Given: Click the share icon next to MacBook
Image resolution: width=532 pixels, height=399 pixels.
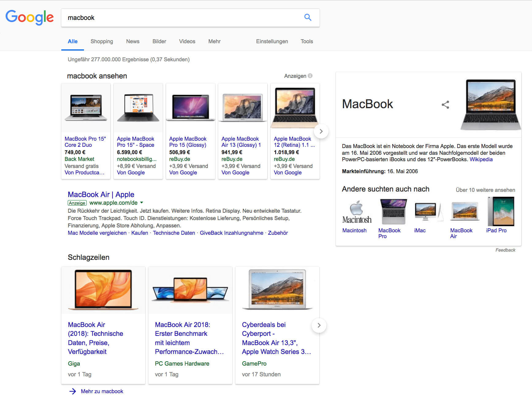Looking at the screenshot, I should (x=445, y=104).
